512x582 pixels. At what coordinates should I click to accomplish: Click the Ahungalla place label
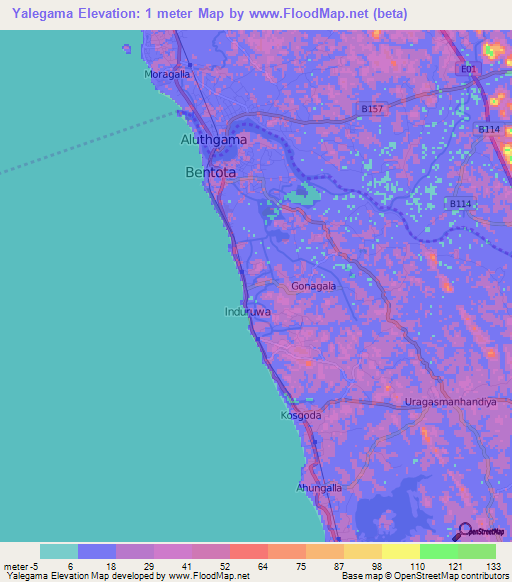pyautogui.click(x=319, y=488)
